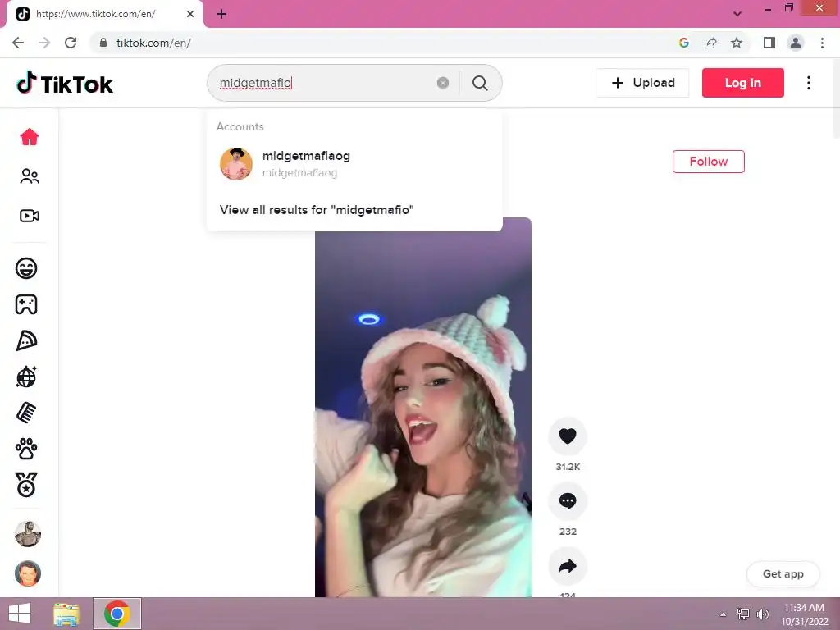Share the video with the arrow icon
The height and width of the screenshot is (630, 840).
tap(568, 566)
